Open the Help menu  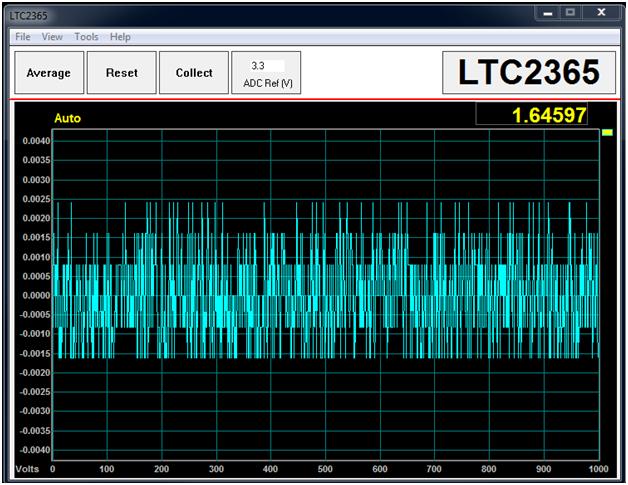120,37
